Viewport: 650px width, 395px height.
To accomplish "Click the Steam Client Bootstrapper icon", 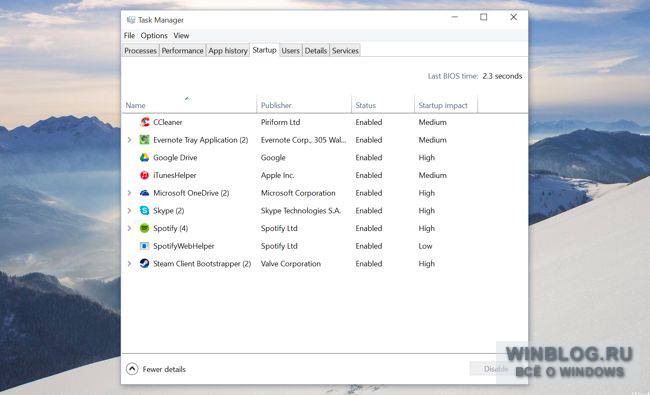I will [144, 263].
